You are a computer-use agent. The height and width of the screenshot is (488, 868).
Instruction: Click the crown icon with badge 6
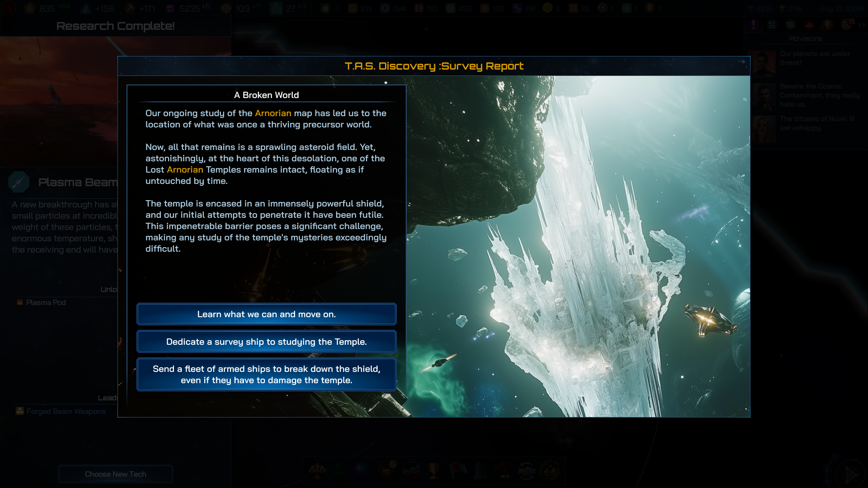(387, 471)
